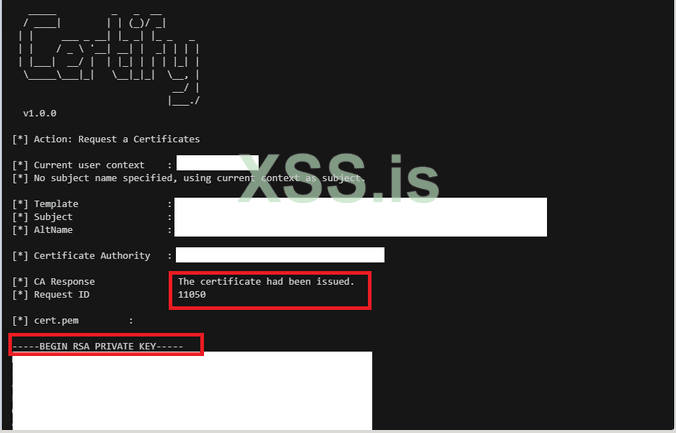The height and width of the screenshot is (433, 676).
Task: Select the No subject name specified message
Action: tap(189, 178)
